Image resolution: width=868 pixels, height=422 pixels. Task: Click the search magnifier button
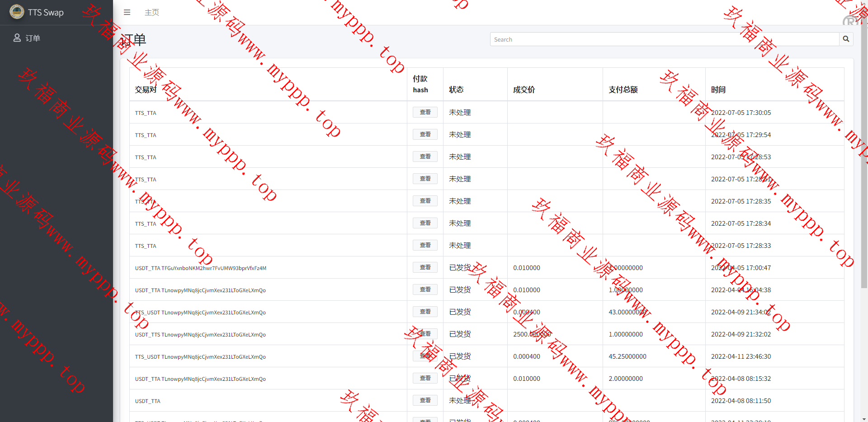[846, 39]
